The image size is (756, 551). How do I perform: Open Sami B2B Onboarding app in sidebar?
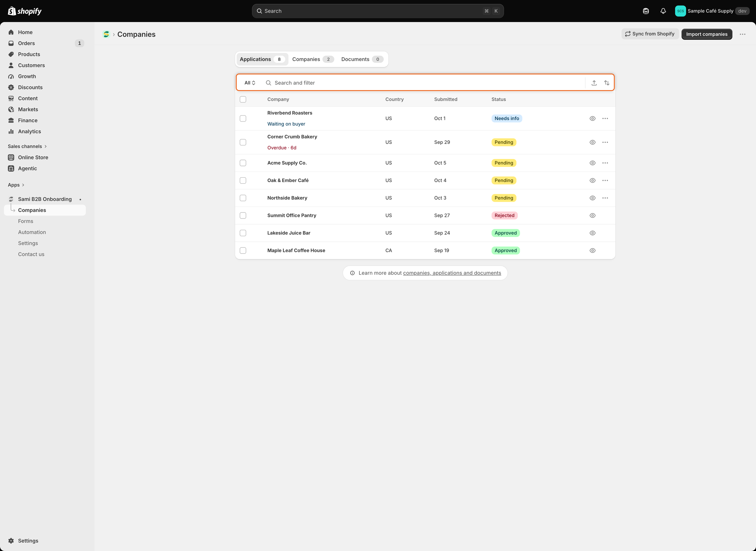coord(45,199)
